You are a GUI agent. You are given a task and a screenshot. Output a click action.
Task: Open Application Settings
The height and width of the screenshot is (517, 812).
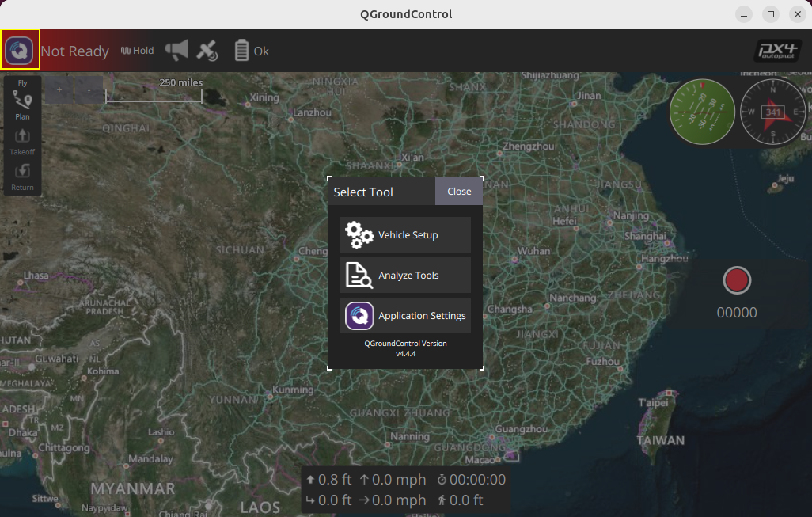405,315
